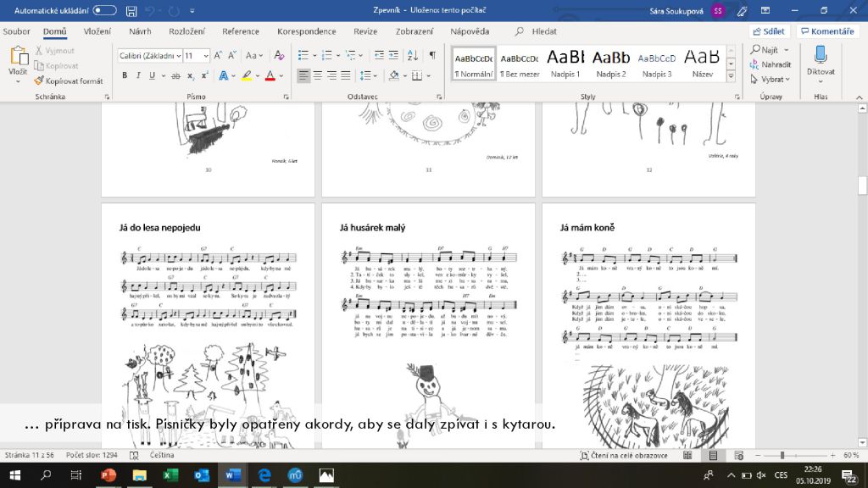This screenshot has height=488, width=868.
Task: Click the Sdílet button
Action: 769,31
